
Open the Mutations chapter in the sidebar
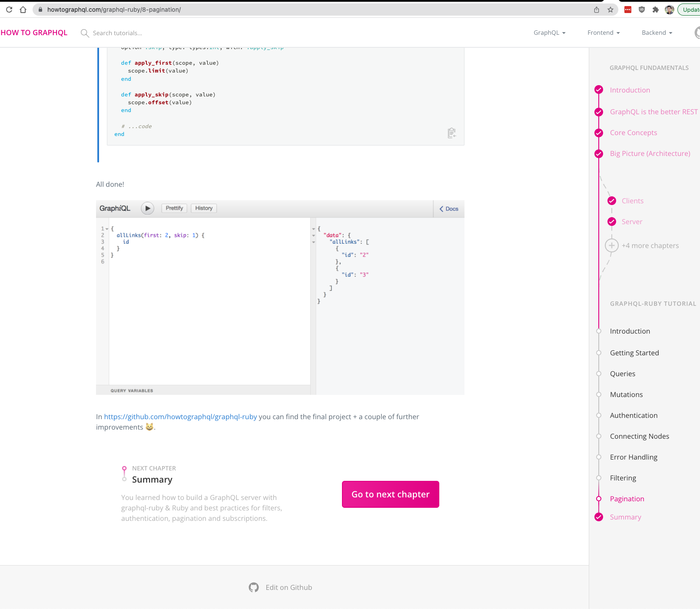626,394
